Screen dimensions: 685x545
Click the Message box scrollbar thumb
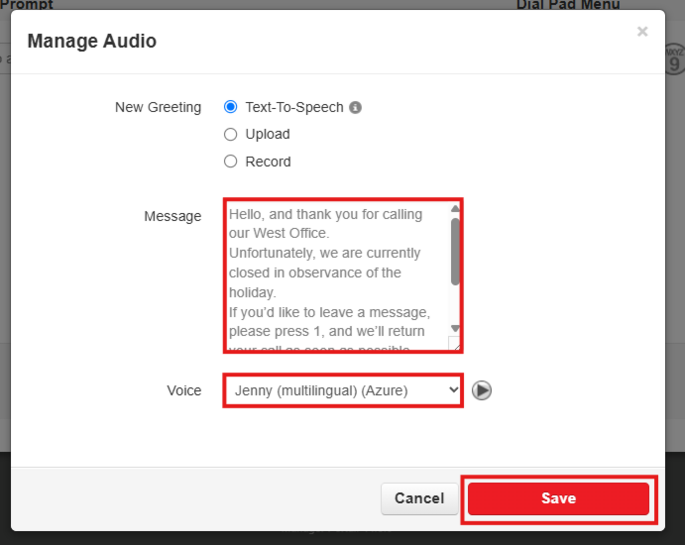click(455, 250)
